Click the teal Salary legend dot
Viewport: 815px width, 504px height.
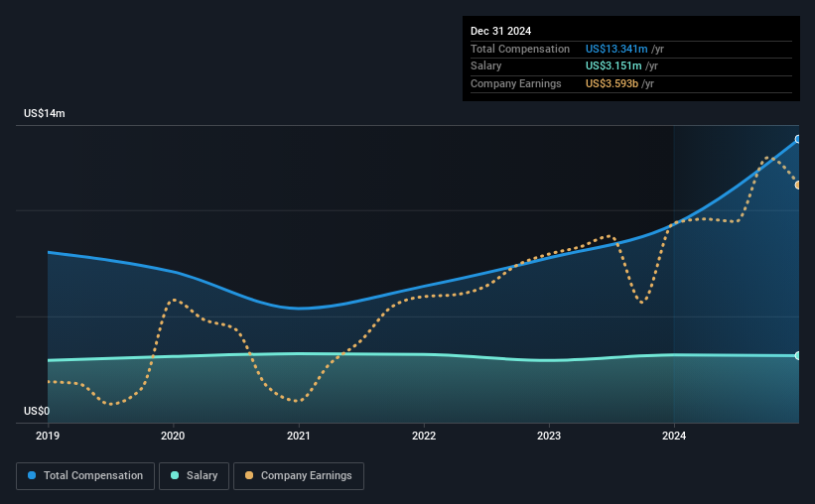coord(175,475)
